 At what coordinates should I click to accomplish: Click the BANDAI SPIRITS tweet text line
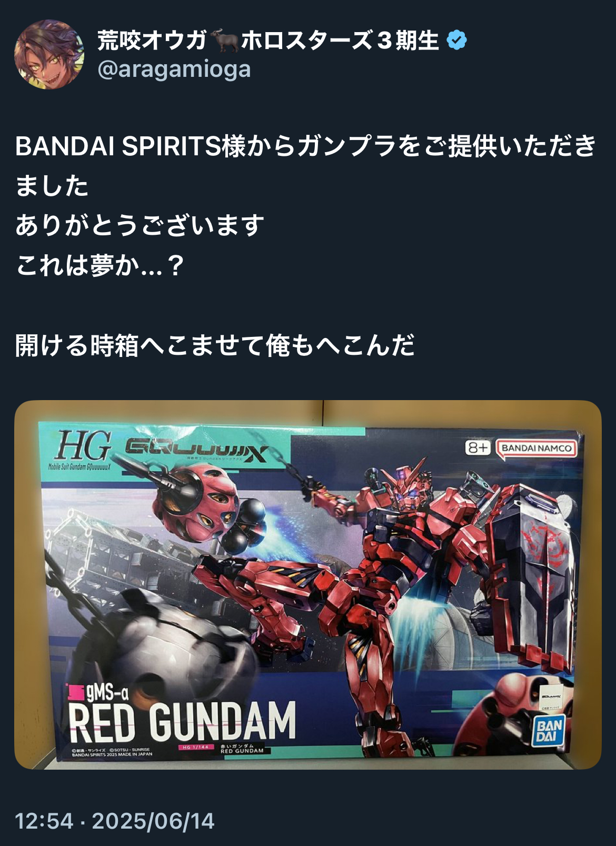tap(306, 146)
